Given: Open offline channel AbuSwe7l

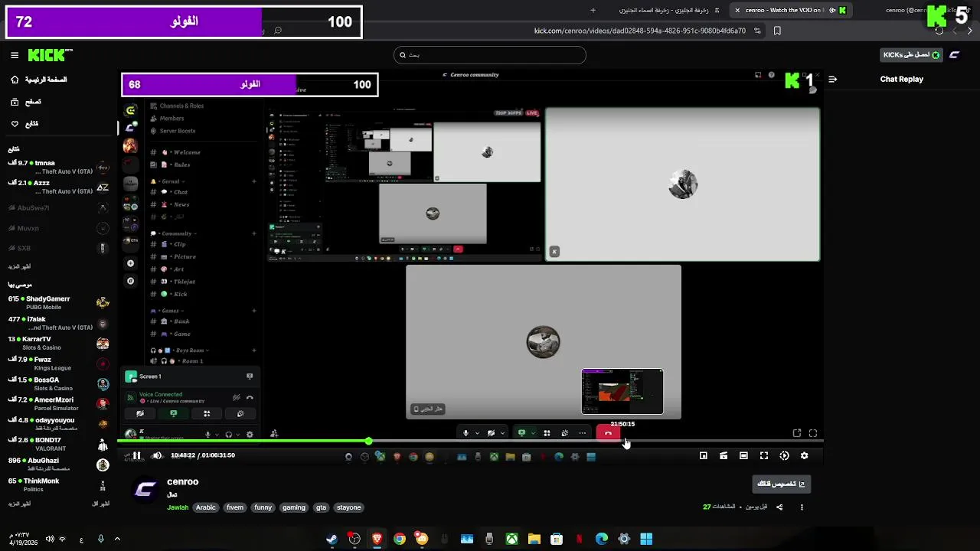Looking at the screenshot, I should pyautogui.click(x=59, y=207).
